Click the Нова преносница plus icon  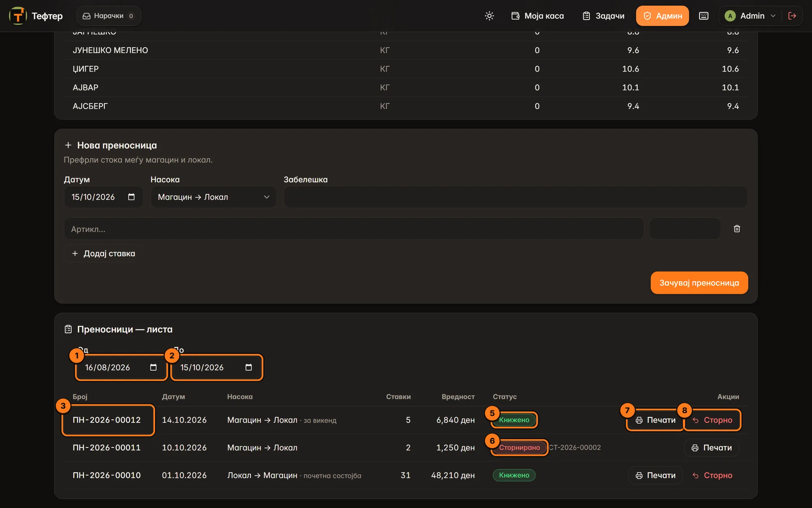pos(68,145)
